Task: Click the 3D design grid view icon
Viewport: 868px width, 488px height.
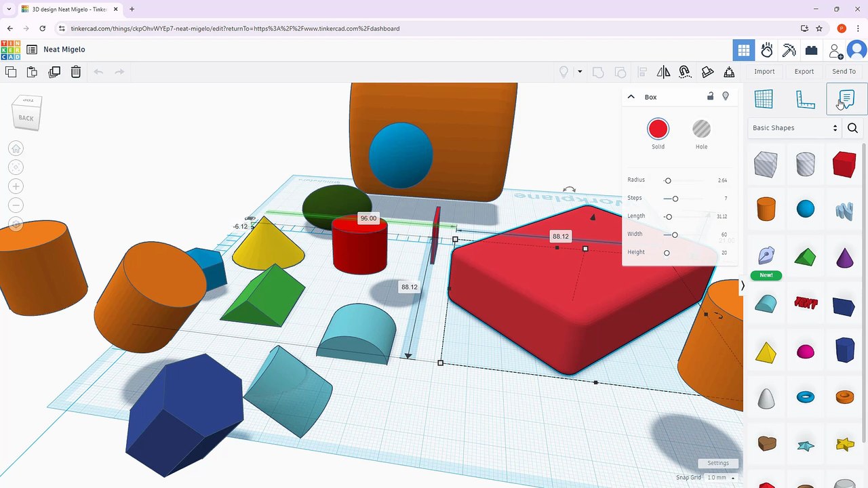Action: coord(744,50)
